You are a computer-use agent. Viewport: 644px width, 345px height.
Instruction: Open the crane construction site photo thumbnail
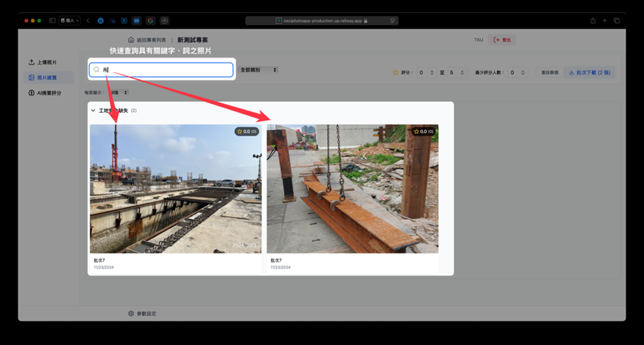(x=176, y=189)
